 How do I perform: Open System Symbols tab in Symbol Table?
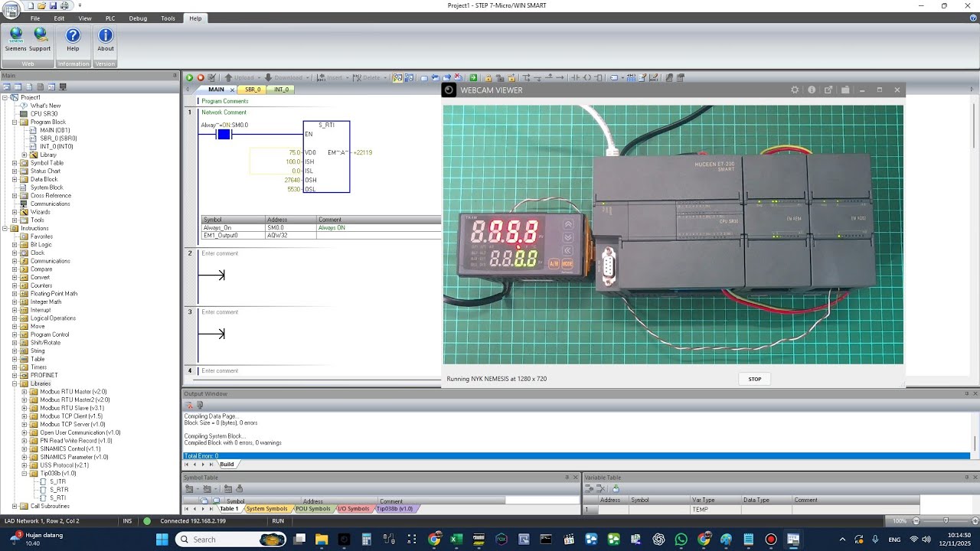266,509
